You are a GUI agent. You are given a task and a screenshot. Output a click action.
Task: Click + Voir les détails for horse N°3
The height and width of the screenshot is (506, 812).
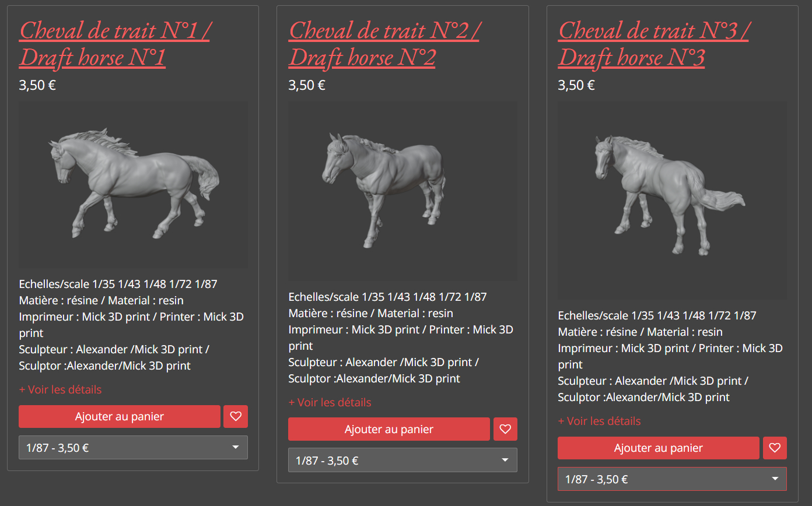click(x=599, y=421)
